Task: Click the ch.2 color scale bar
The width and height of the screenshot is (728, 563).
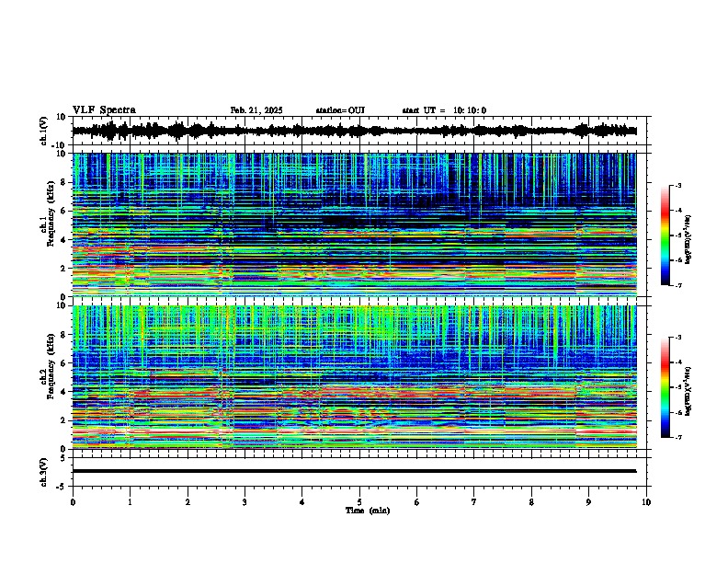Action: pyautogui.click(x=665, y=387)
